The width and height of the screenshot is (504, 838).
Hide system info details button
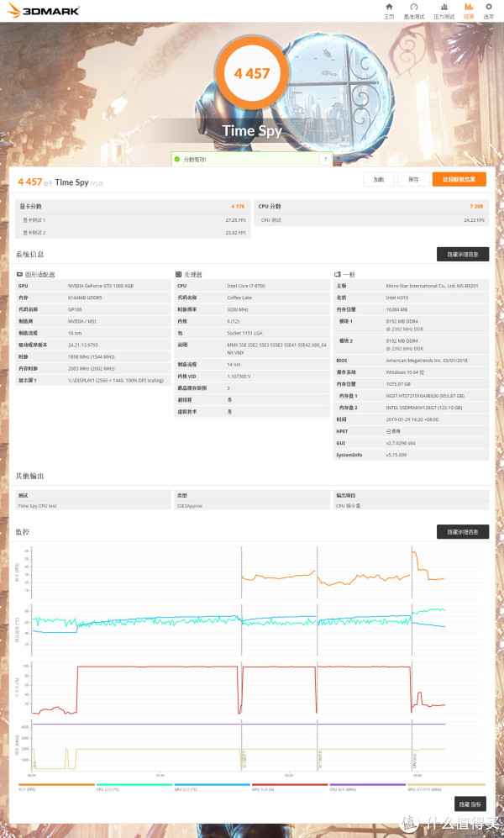click(x=462, y=255)
